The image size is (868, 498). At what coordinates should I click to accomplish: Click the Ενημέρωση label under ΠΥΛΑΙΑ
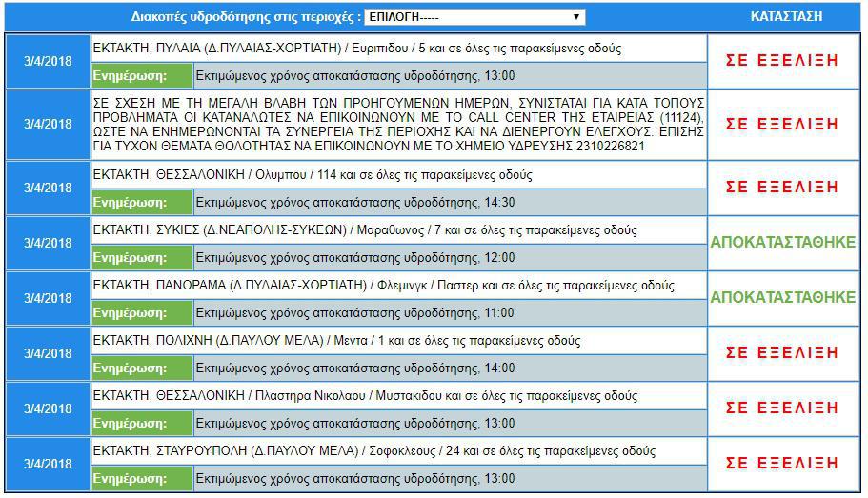pos(131,76)
